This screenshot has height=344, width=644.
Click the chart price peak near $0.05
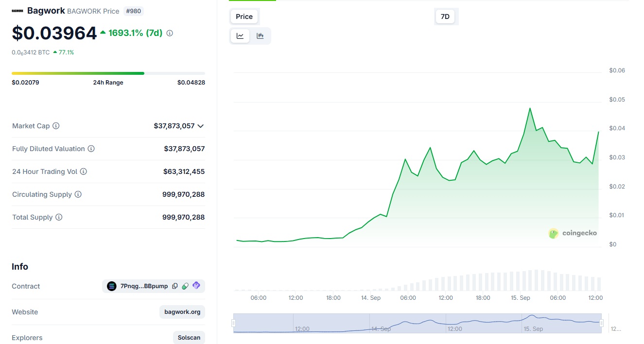click(x=530, y=108)
